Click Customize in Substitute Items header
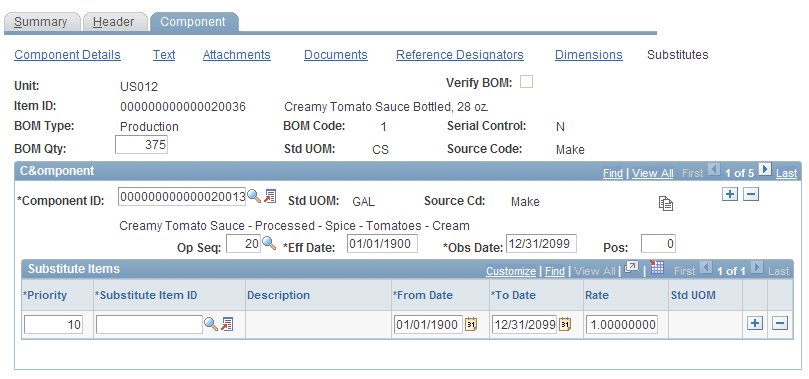 pyautogui.click(x=511, y=271)
